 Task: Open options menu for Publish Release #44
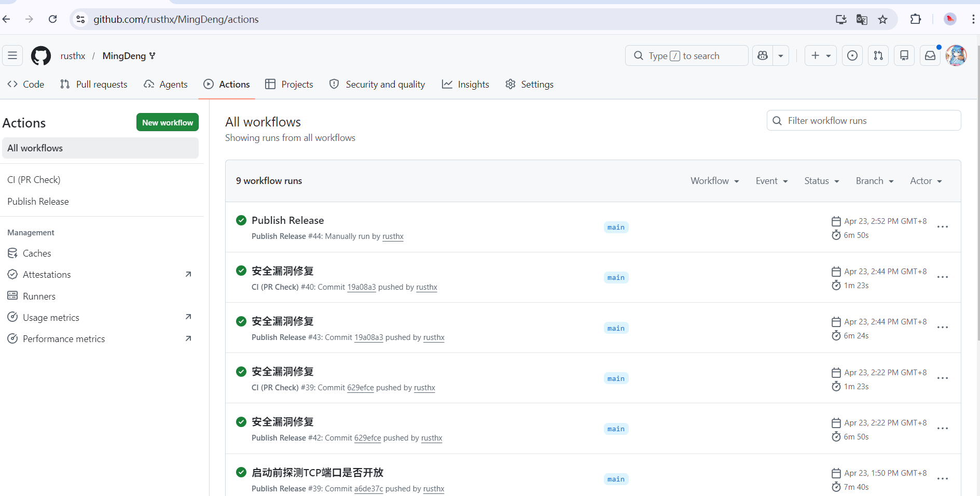point(943,227)
